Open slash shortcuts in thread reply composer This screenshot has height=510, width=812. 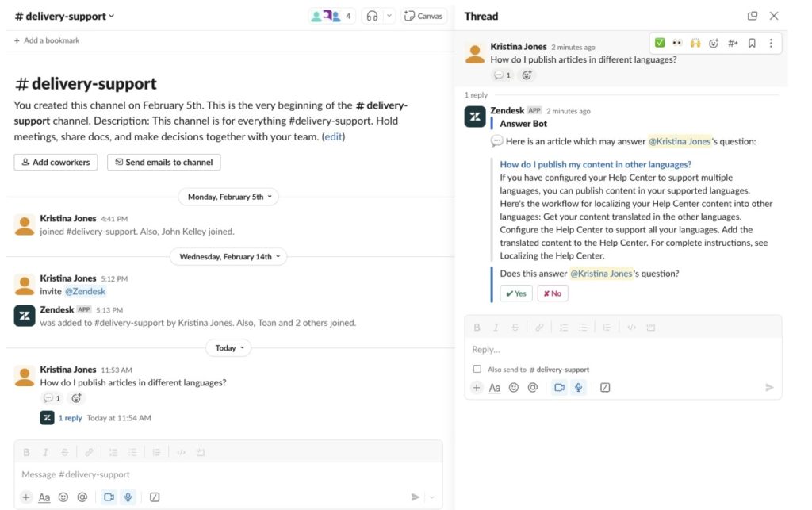[x=605, y=387]
